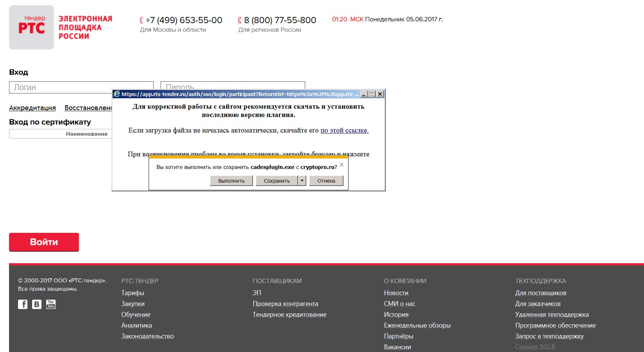
Task: Go to Новости in О компании
Action: pyautogui.click(x=396, y=293)
